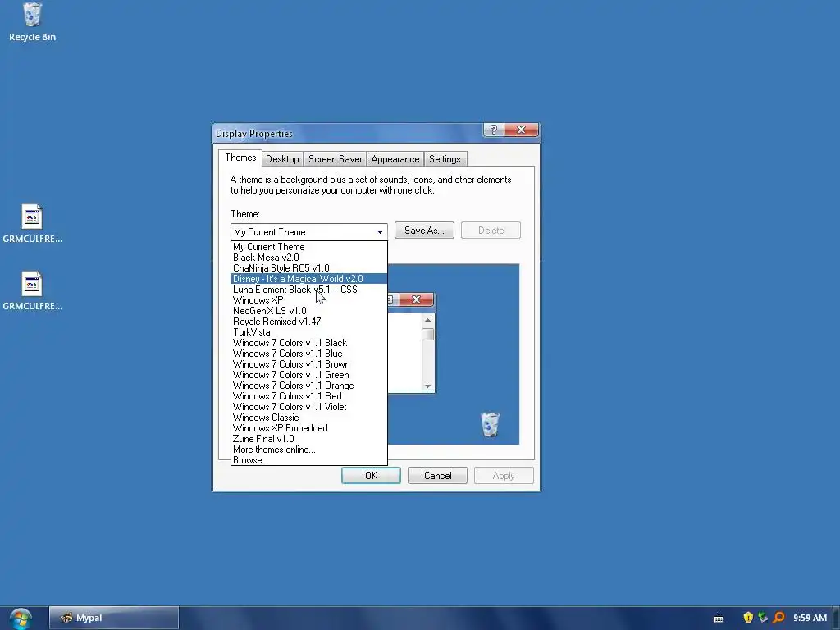
Task: Click the disabled Apply button
Action: click(504, 476)
